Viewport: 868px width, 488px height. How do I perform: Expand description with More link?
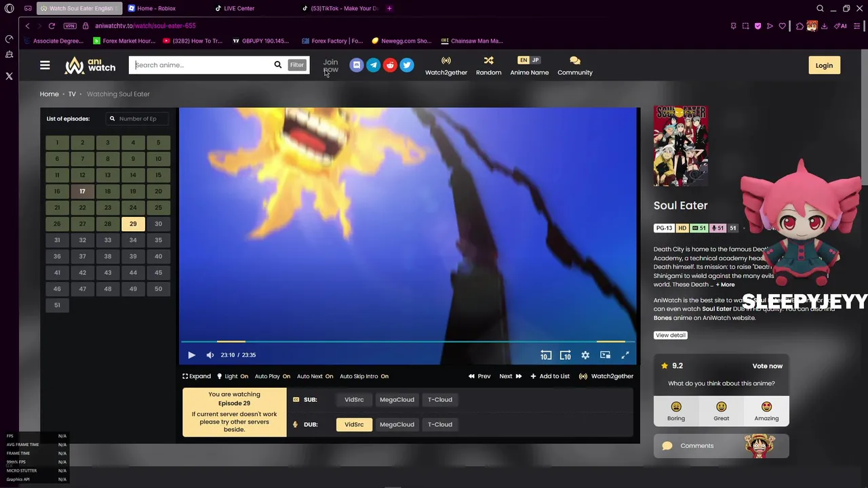pyautogui.click(x=725, y=285)
